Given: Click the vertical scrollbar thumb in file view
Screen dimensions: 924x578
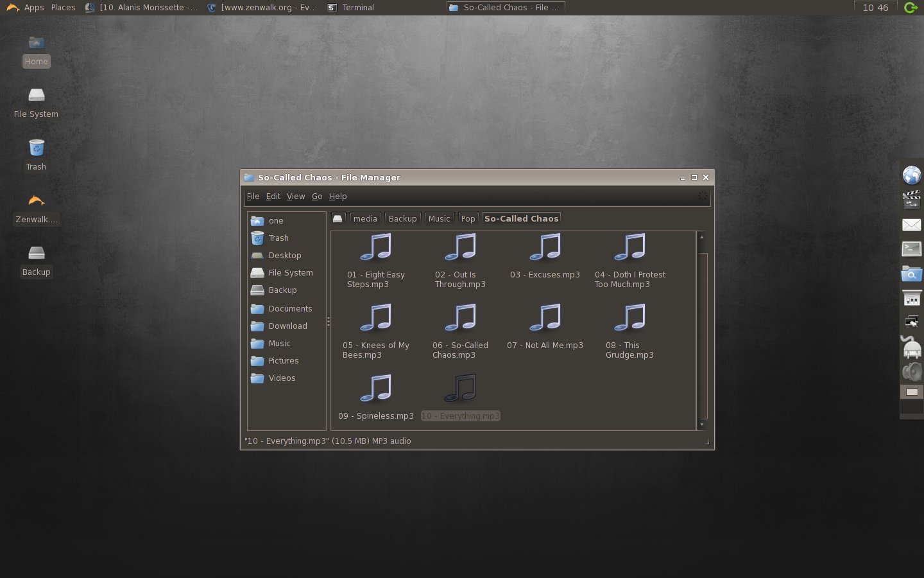Looking at the screenshot, I should 703,336.
